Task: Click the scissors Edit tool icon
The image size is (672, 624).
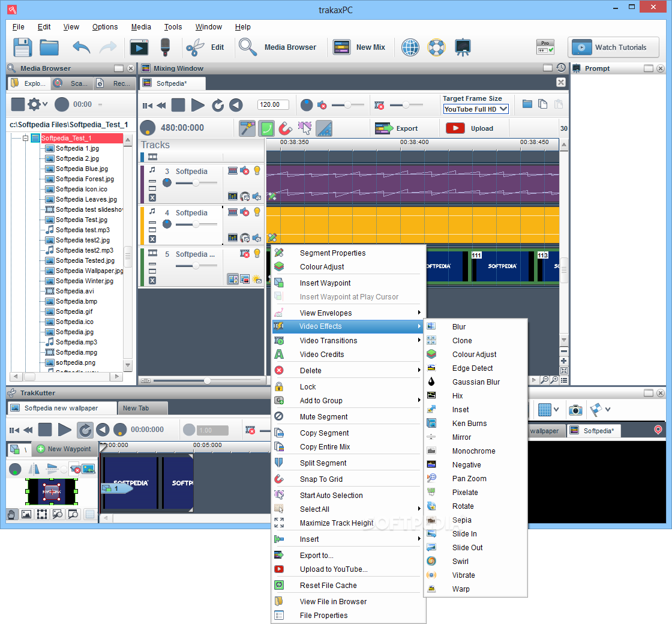Action: (x=195, y=47)
